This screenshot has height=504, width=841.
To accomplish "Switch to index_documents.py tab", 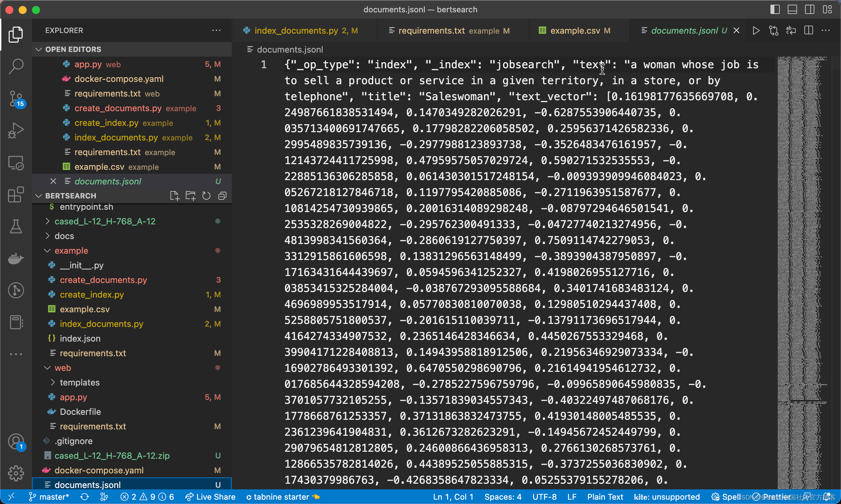I will [x=296, y=31].
